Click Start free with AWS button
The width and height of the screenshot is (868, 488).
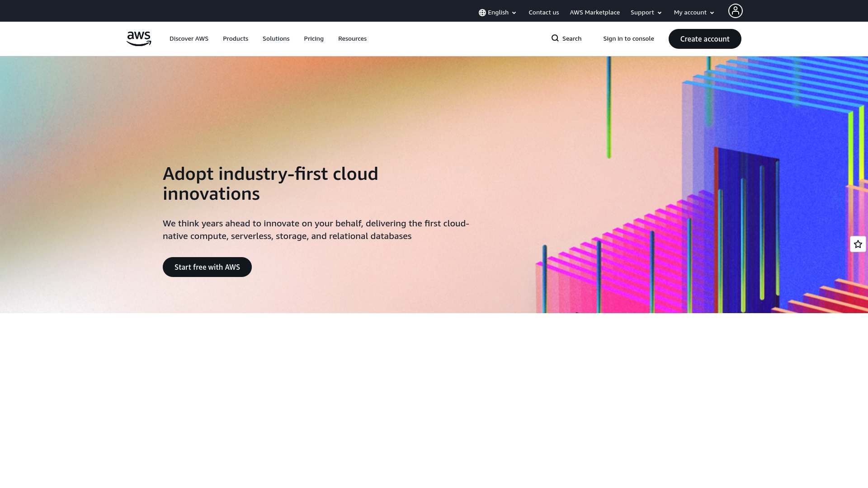pos(207,267)
